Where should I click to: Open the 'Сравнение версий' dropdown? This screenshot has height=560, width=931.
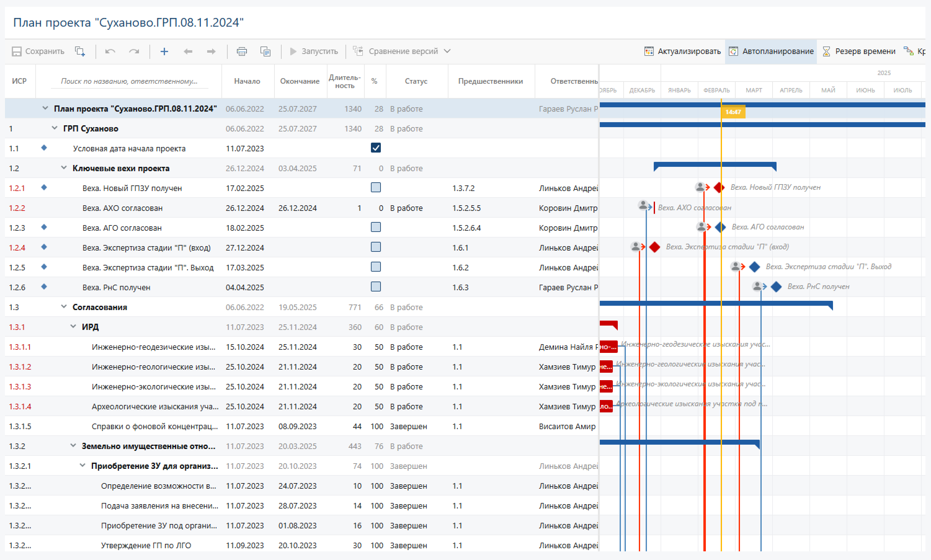pos(447,51)
